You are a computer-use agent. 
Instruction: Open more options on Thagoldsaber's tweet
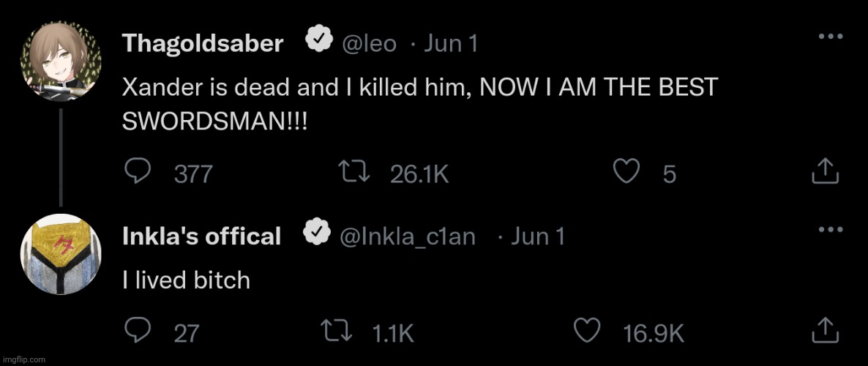pos(831,38)
